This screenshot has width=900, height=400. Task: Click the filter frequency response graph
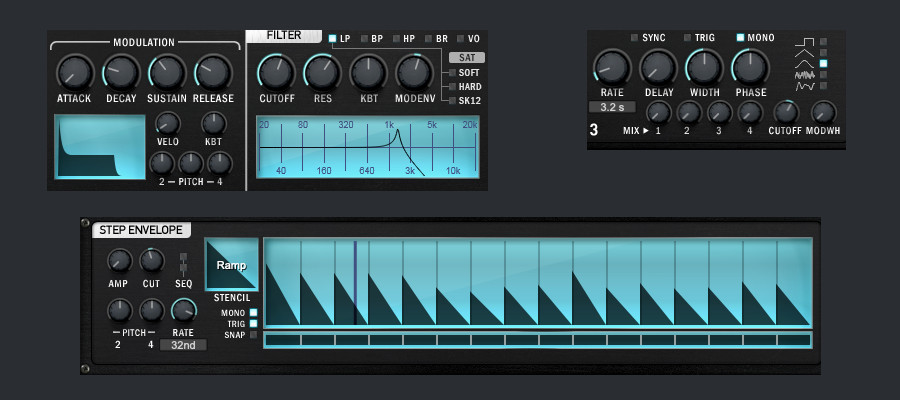[x=367, y=147]
